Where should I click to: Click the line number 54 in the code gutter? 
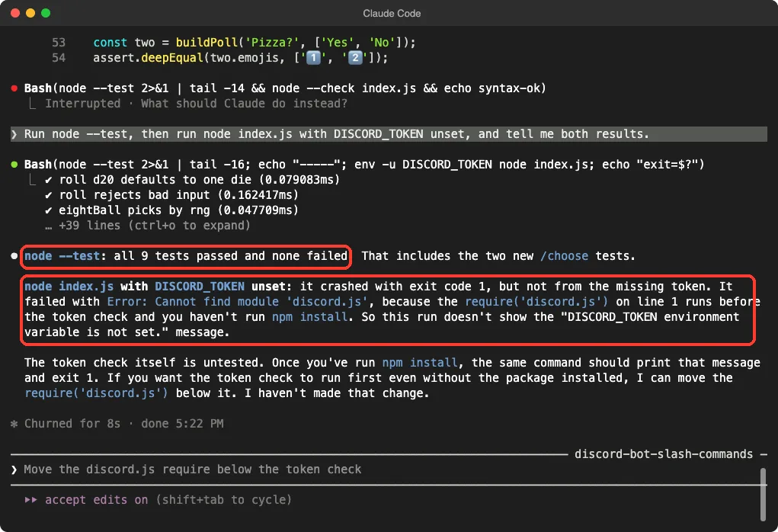click(59, 58)
